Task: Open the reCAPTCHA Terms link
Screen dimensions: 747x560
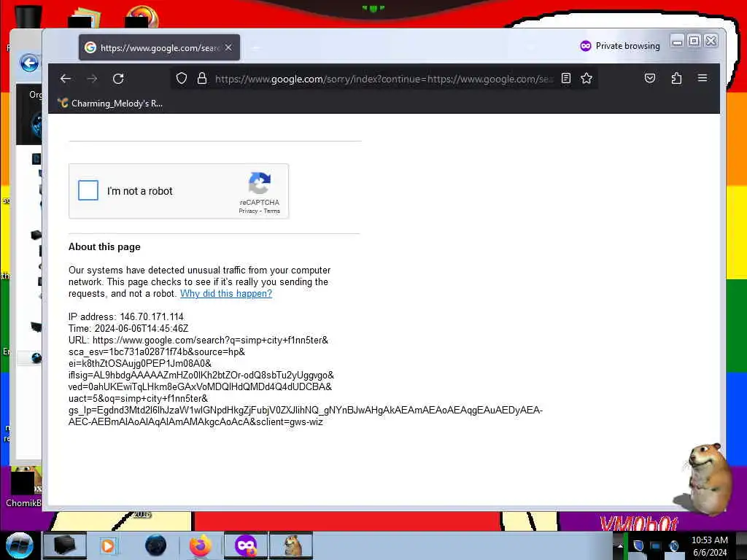Action: click(x=272, y=211)
